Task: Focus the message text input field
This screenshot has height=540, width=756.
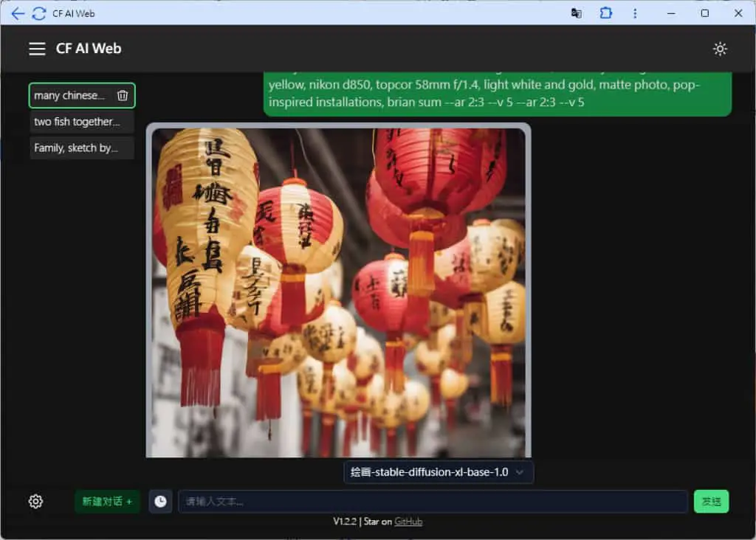Action: pyautogui.click(x=433, y=502)
